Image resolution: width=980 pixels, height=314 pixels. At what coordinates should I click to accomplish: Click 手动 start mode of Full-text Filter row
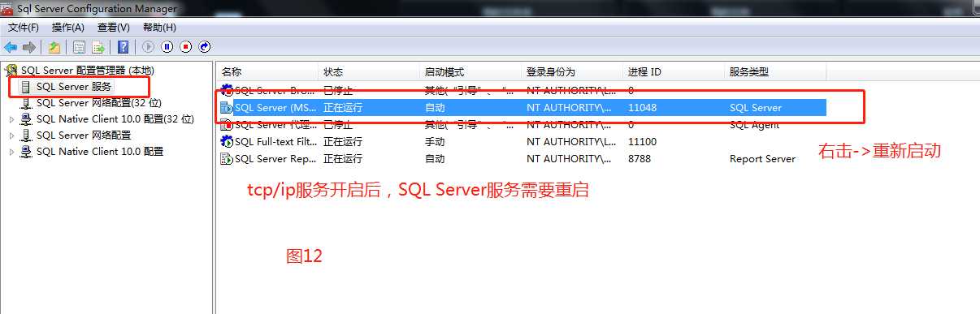(x=435, y=141)
